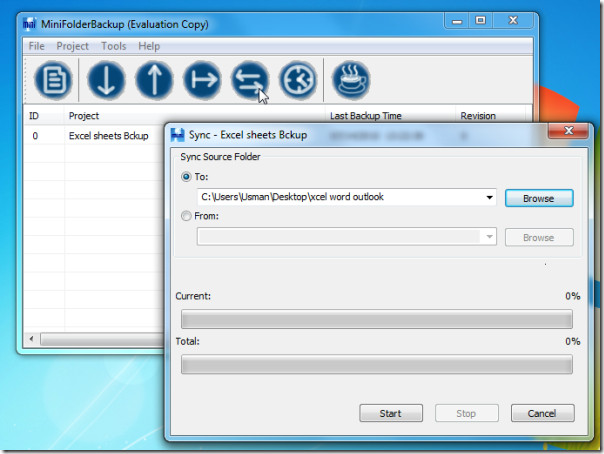604x454 pixels.
Task: Click the Sync dialog floppy title icon
Action: click(x=177, y=135)
